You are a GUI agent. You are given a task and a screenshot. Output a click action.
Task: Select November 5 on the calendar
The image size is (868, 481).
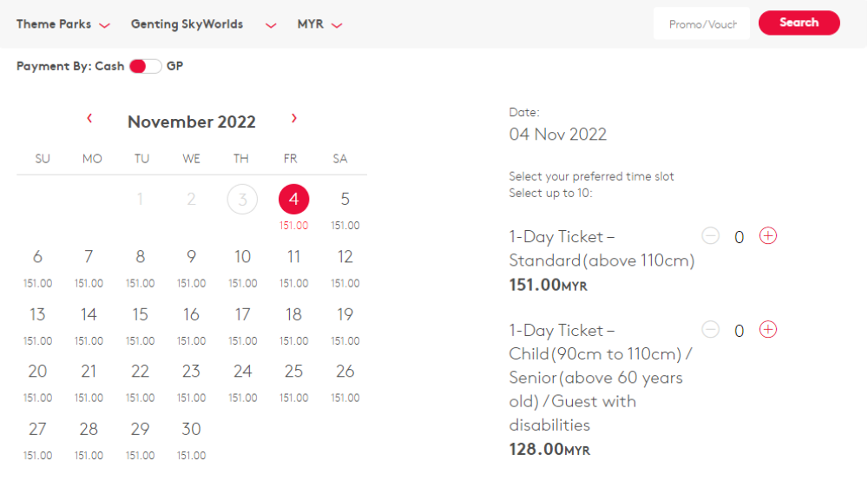pyautogui.click(x=345, y=208)
